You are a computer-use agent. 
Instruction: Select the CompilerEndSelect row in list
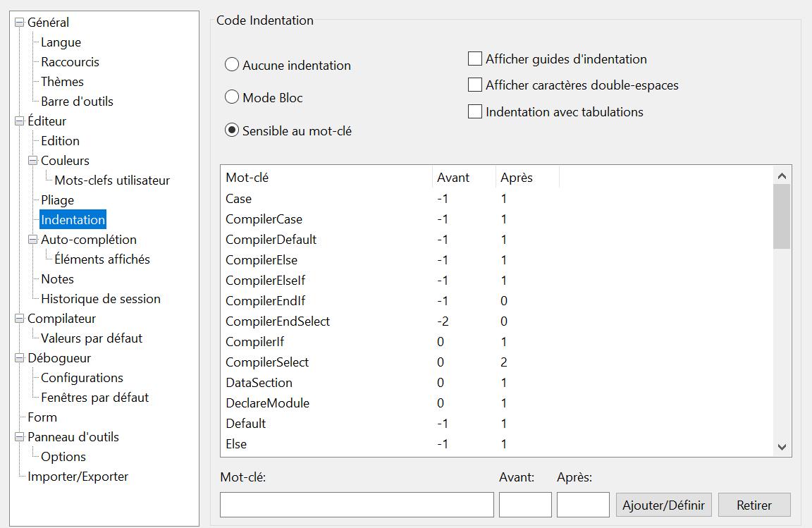[496, 321]
